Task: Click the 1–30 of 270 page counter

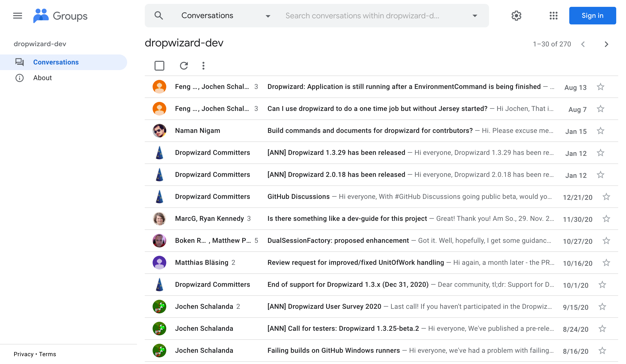Action: point(552,44)
